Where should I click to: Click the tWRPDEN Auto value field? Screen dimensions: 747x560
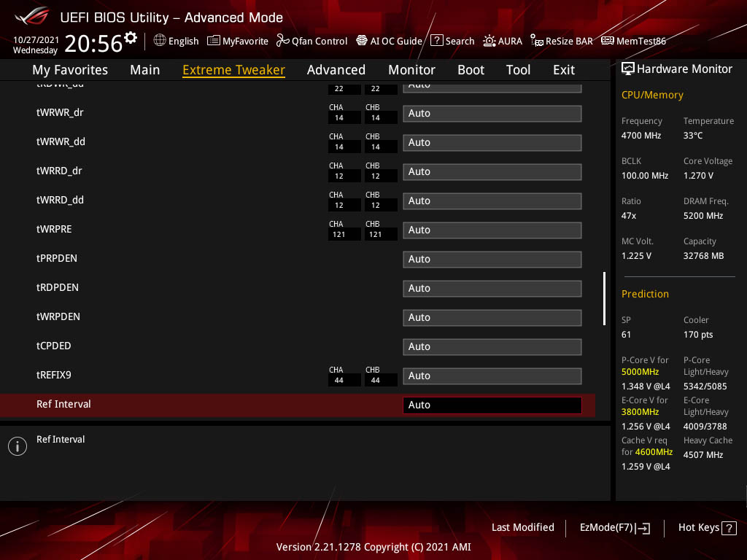(492, 318)
